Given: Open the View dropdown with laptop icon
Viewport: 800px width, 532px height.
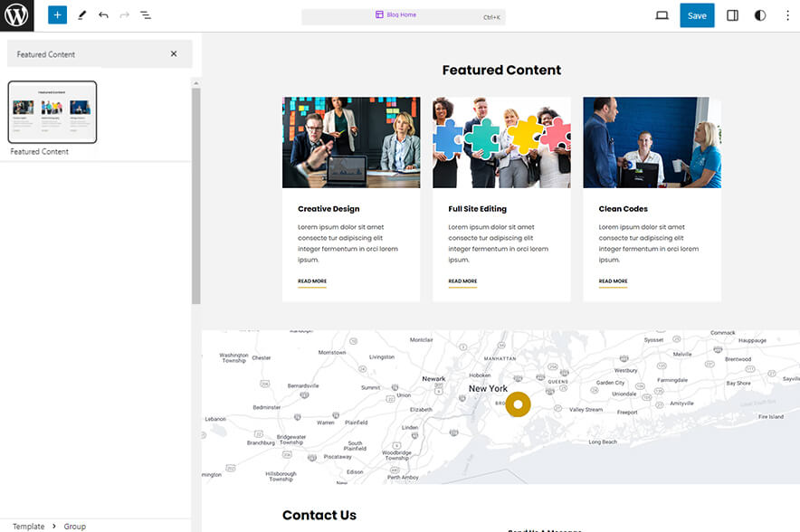Looking at the screenshot, I should coord(662,14).
